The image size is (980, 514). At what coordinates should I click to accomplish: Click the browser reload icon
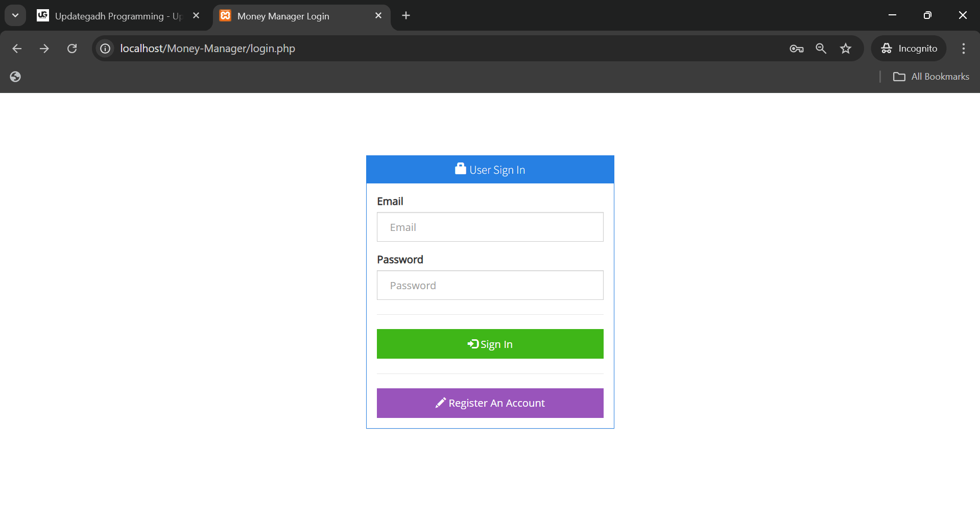pos(72,48)
